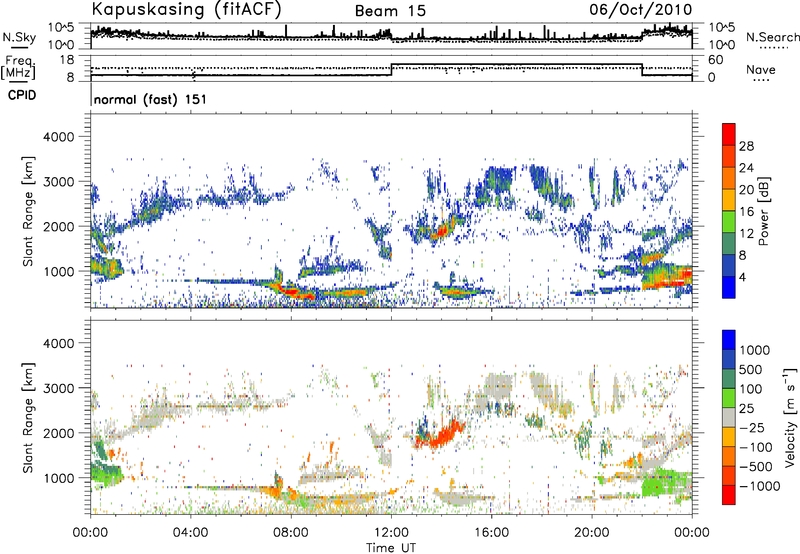Image resolution: width=800 pixels, height=554 pixels.
Task: Select the 3000 tick in velocity panel
Action: pos(58,388)
